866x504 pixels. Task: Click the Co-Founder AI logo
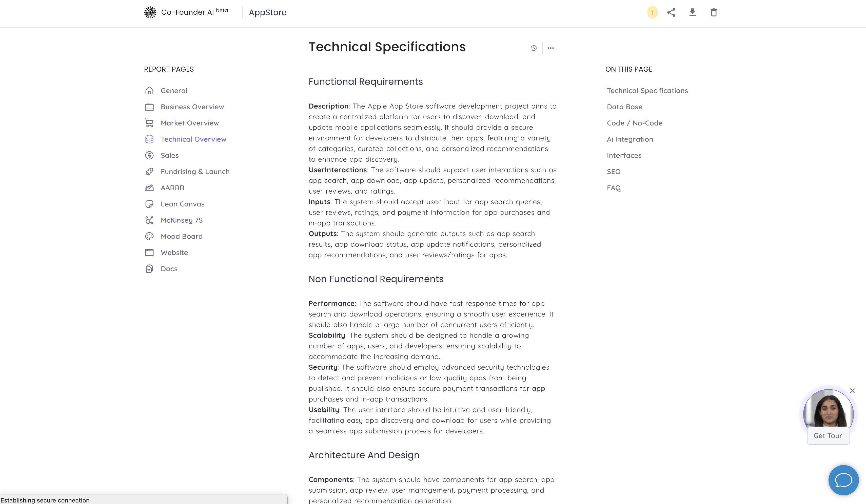pos(150,12)
